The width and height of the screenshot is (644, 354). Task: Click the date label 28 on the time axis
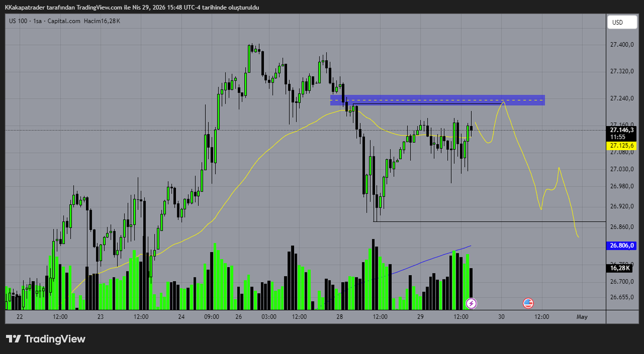[x=340, y=317]
